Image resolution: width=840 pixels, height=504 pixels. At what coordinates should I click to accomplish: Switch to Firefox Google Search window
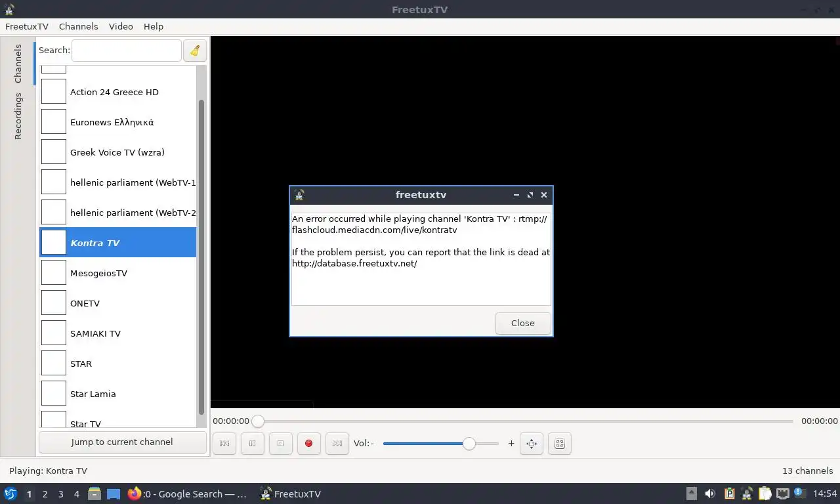[188, 494]
